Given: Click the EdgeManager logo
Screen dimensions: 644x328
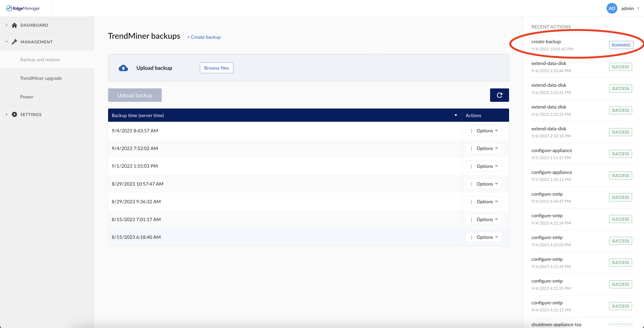Looking at the screenshot, I should pyautogui.click(x=23, y=8).
